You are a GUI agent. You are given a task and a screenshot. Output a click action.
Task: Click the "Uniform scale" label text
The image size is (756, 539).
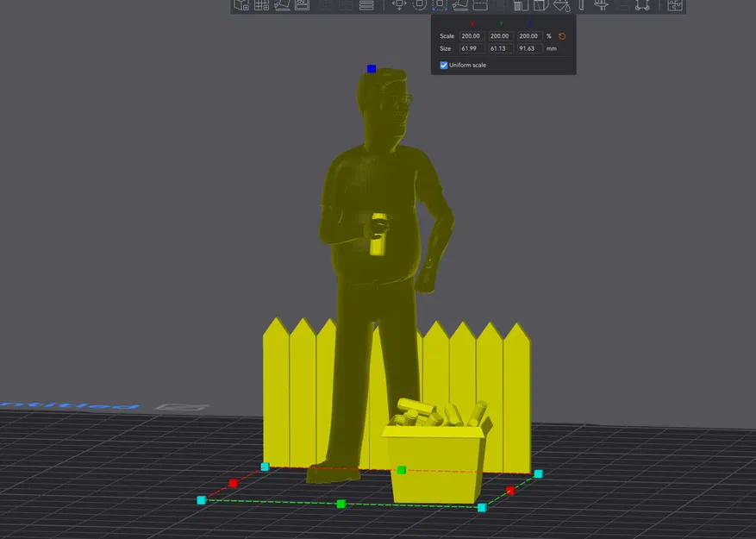pyautogui.click(x=467, y=66)
